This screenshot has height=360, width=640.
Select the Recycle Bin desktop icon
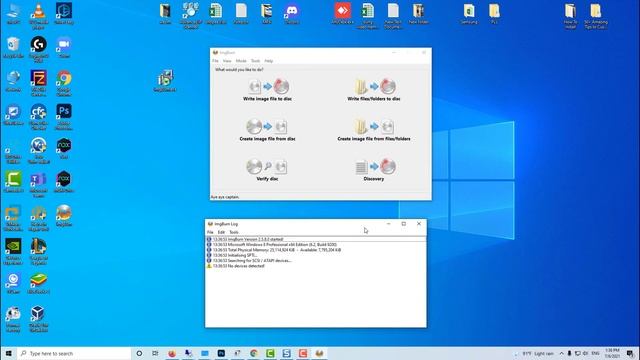pyautogui.click(x=13, y=47)
